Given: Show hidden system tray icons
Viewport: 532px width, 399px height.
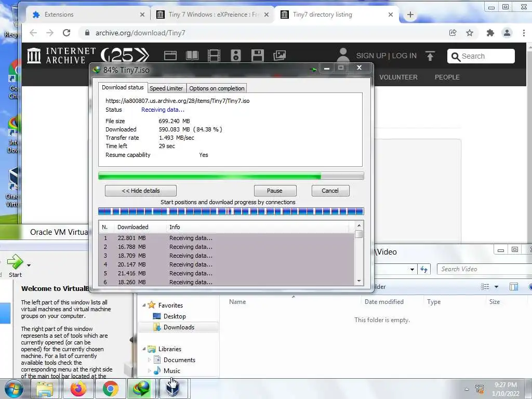Looking at the screenshot, I should pos(467,389).
